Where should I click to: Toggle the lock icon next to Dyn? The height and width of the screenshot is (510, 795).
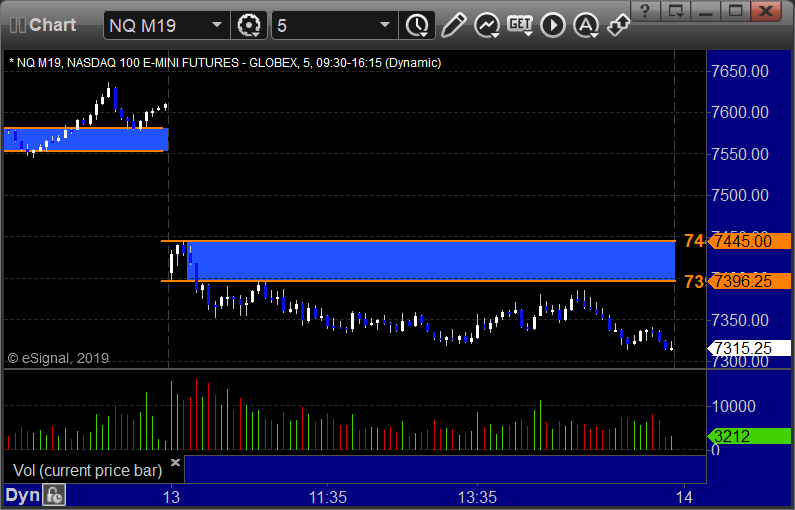point(54,495)
